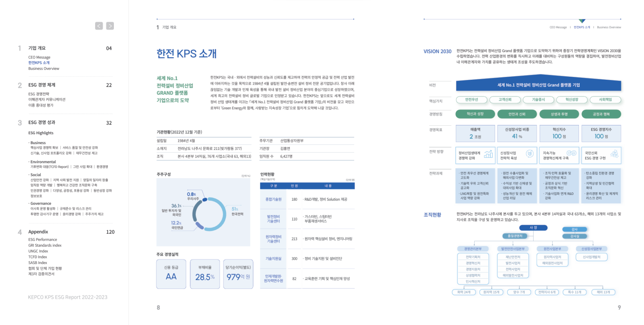The image size is (644, 325).
Task: Click the 발전안전사업본부 box in org chart
Action: 513,249
